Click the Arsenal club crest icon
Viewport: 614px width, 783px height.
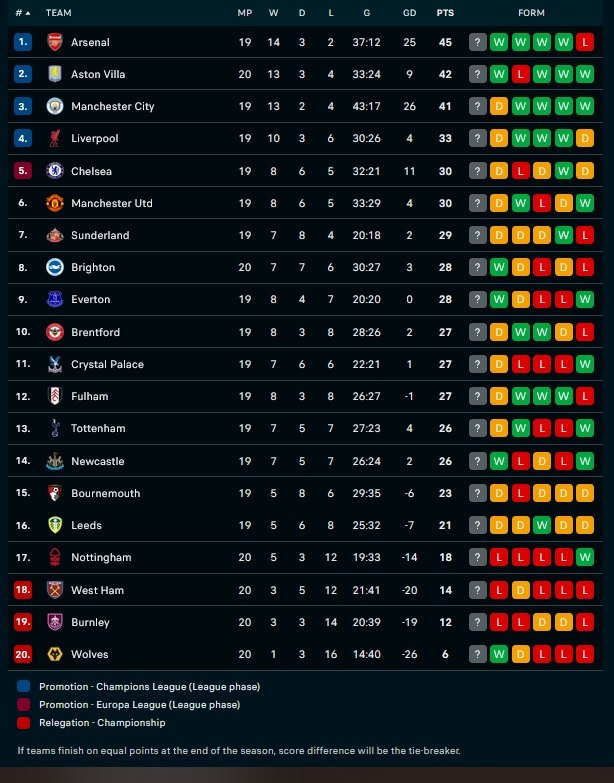(55, 42)
